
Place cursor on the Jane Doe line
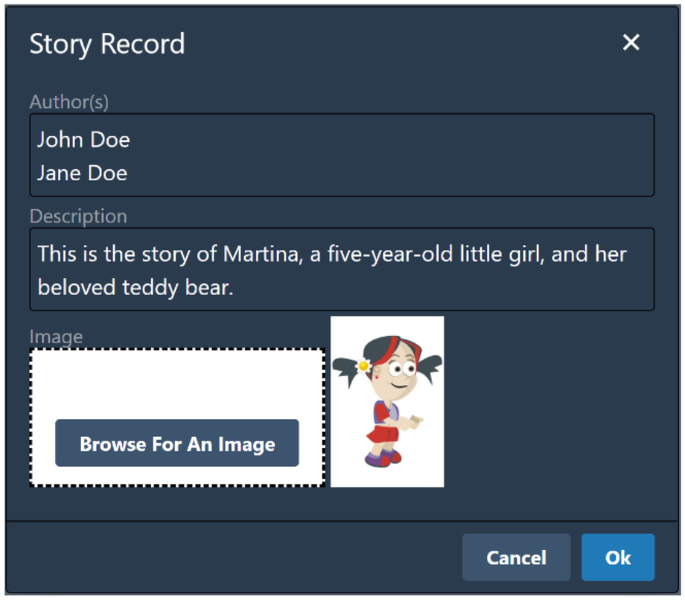tap(82, 173)
